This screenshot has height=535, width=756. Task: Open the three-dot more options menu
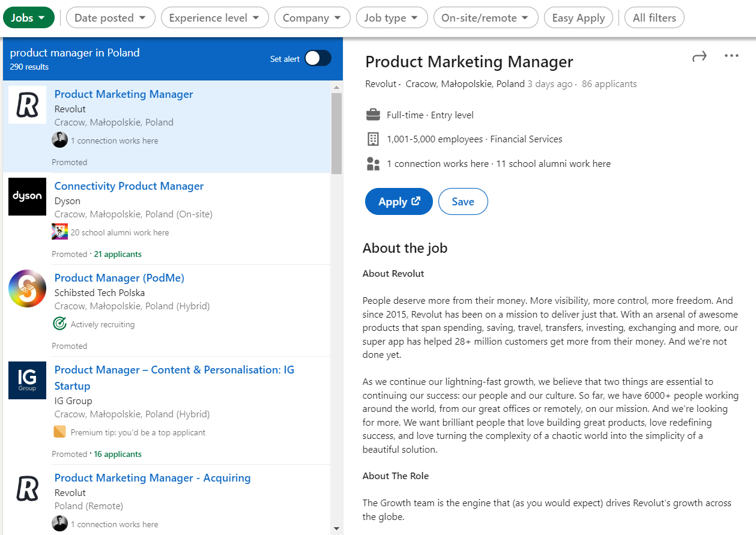pos(731,56)
